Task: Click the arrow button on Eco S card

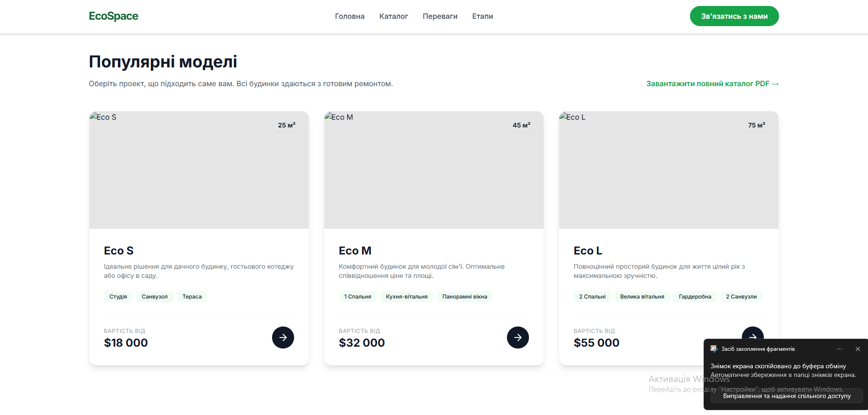Action: point(283,338)
